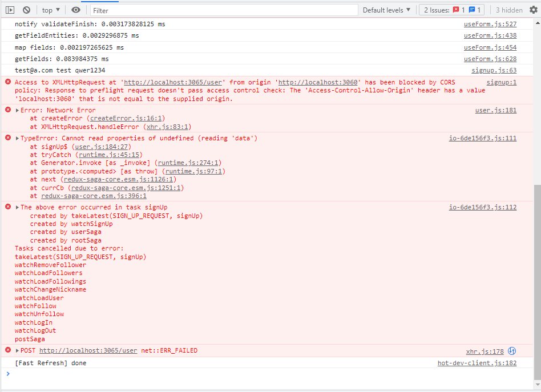This screenshot has height=392, width=541.
Task: Toggle the console sidebar panel icon
Action: coord(10,10)
